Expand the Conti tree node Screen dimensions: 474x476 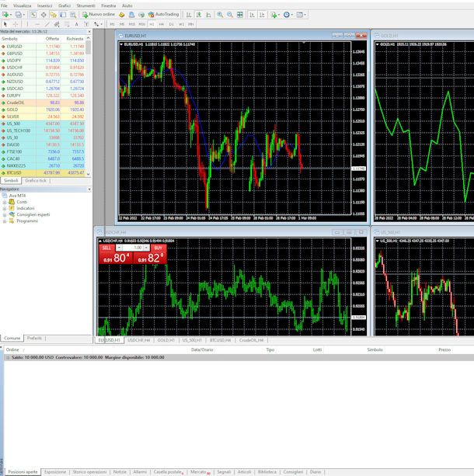tap(5, 202)
